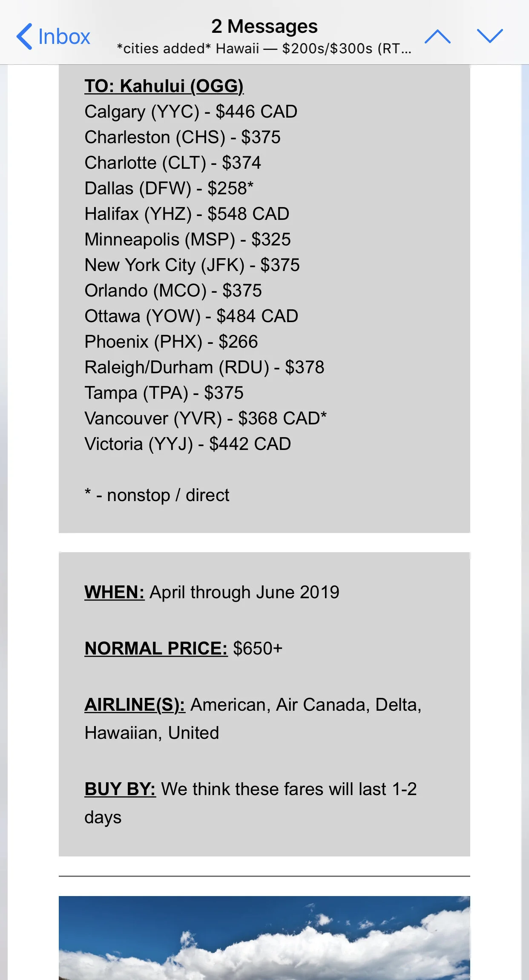
Task: Tap the back chevron beside Inbox
Action: [x=24, y=37]
